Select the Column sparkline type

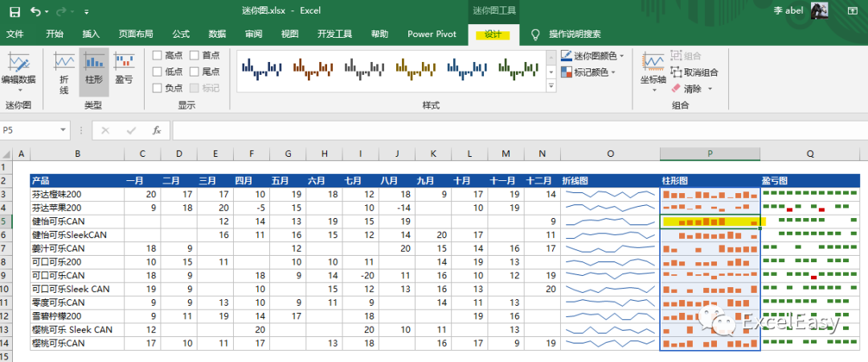[x=94, y=72]
